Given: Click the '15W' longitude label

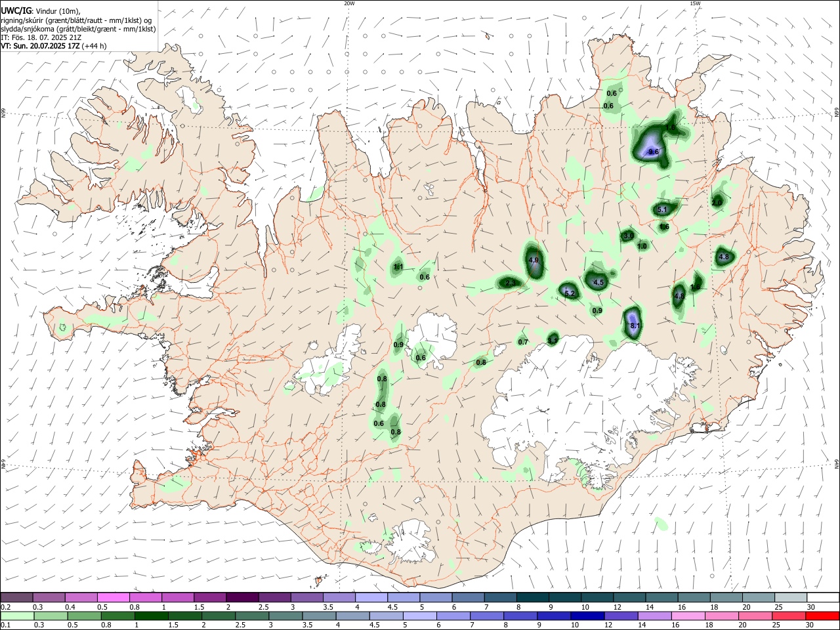Looking at the screenshot, I should click(695, 3).
